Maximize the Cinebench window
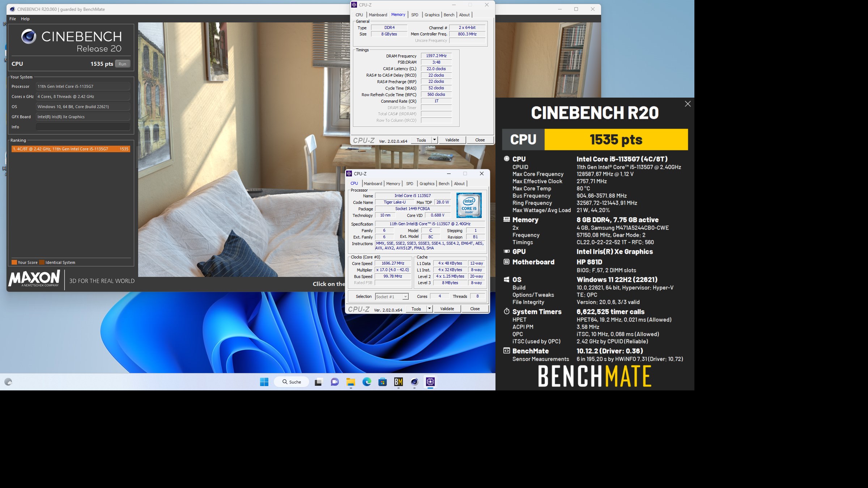868x488 pixels. [x=576, y=9]
